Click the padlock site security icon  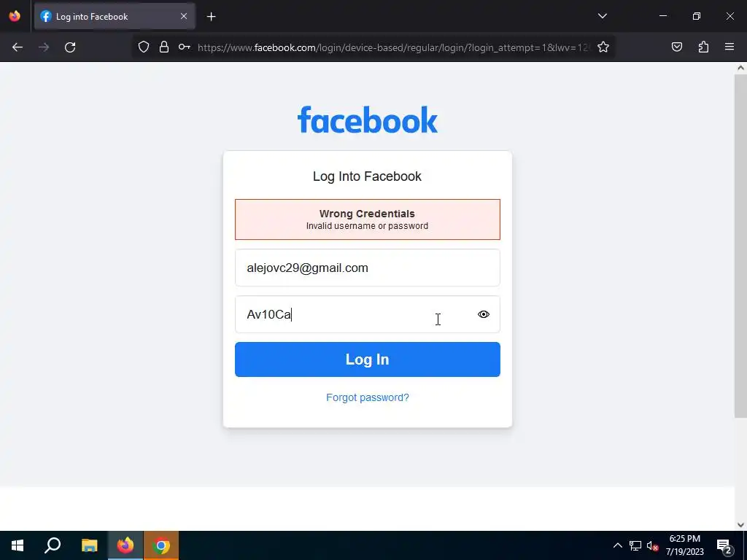click(164, 47)
